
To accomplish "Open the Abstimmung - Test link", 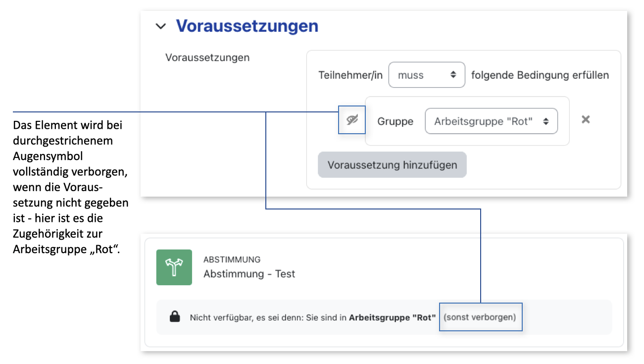I will (x=249, y=274).
